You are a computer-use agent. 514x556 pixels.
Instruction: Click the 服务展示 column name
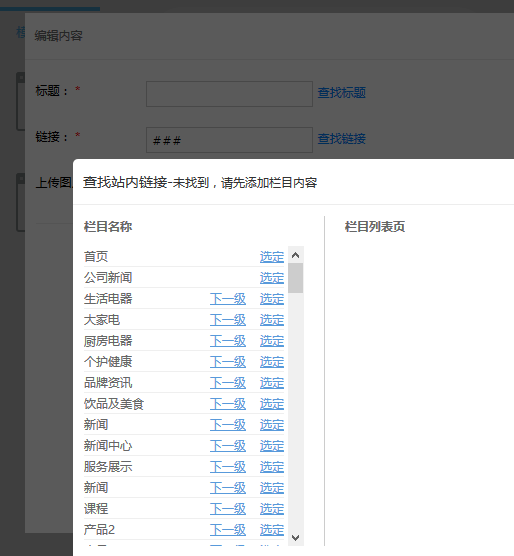click(x=108, y=467)
